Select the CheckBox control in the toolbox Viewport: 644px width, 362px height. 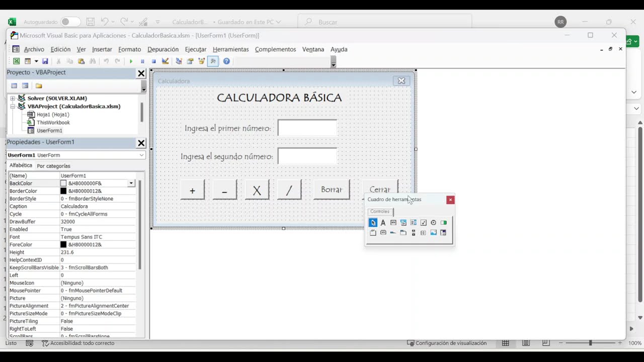pos(423,223)
